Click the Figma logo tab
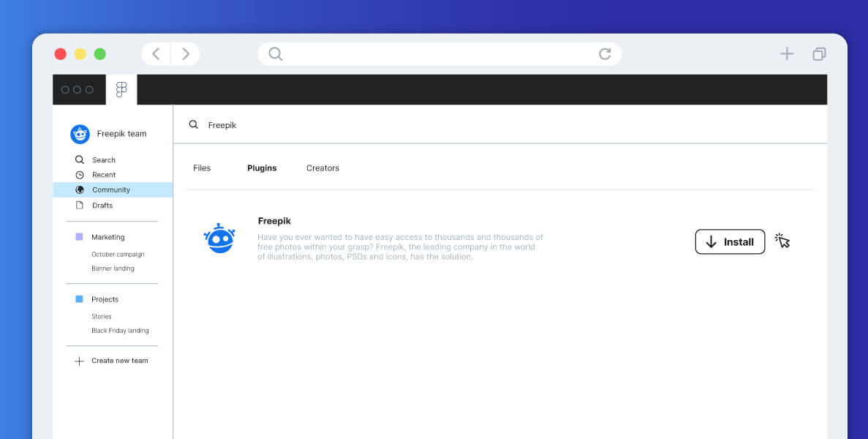 tap(121, 90)
